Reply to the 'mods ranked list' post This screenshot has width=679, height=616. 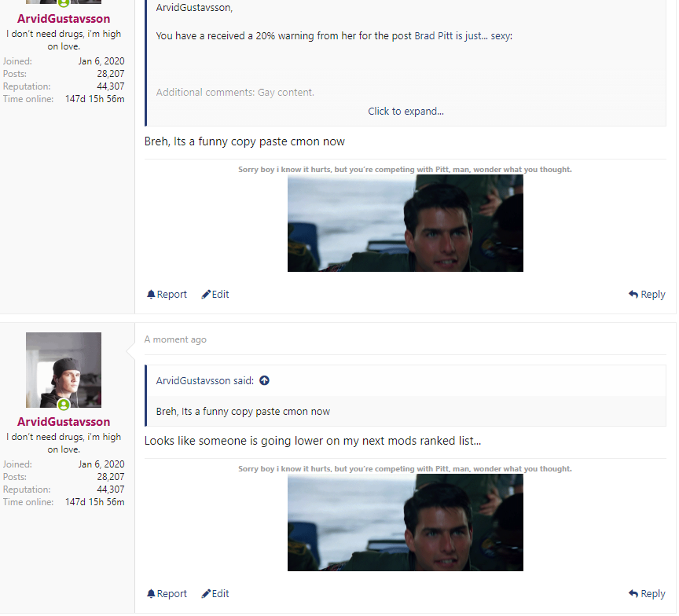tap(633, 594)
